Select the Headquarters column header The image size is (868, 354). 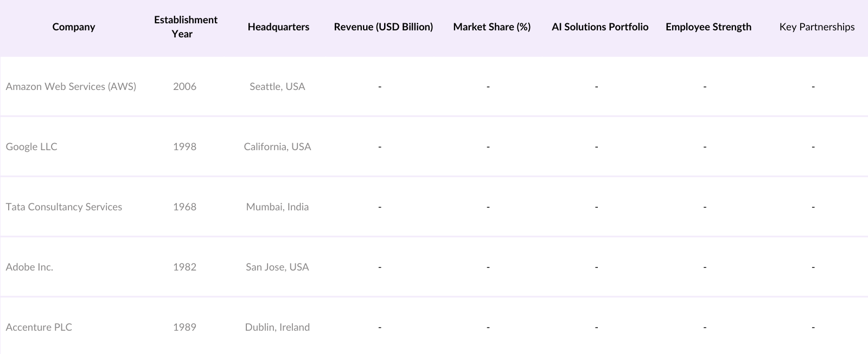click(278, 27)
